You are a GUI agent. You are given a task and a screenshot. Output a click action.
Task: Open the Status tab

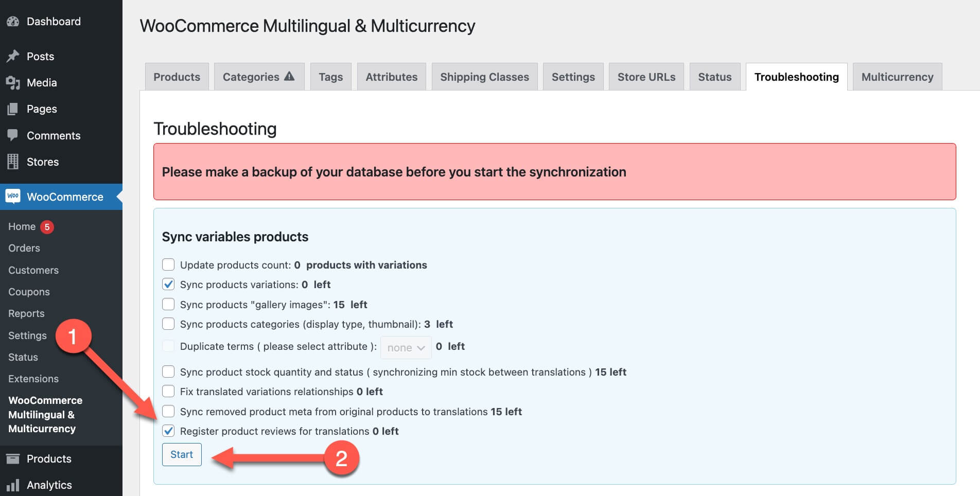click(x=714, y=77)
